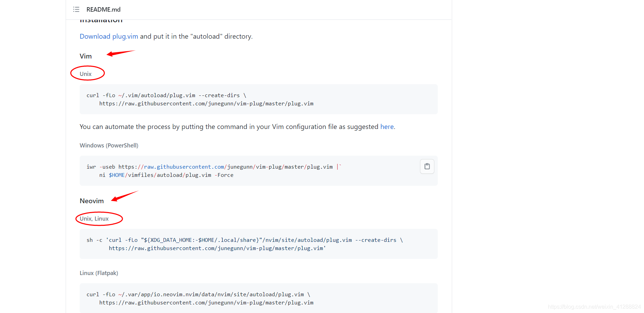The height and width of the screenshot is (313, 644).
Task: Click the 'Neovim' section heading
Action: click(x=92, y=201)
